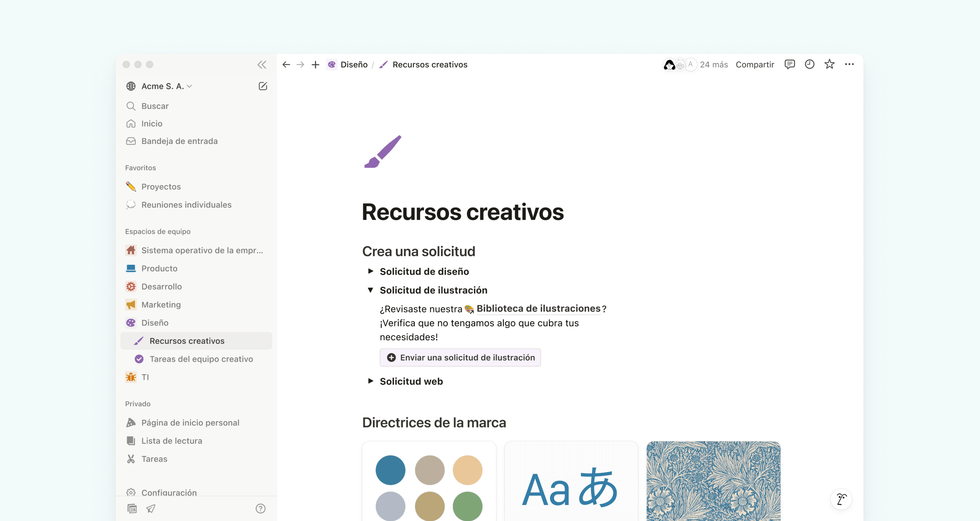Image resolution: width=980 pixels, height=521 pixels.
Task: Click the collaborator avatars in top bar
Action: pyautogui.click(x=680, y=65)
